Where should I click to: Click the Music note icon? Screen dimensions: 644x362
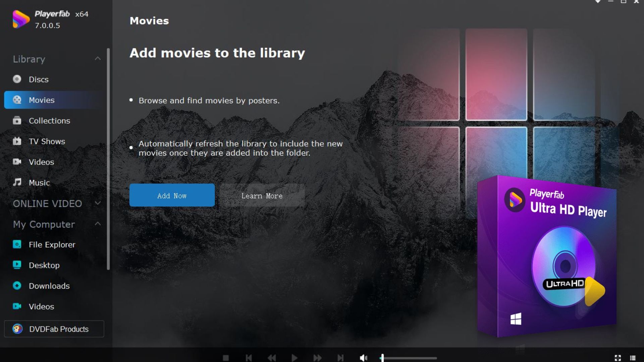[x=17, y=182]
